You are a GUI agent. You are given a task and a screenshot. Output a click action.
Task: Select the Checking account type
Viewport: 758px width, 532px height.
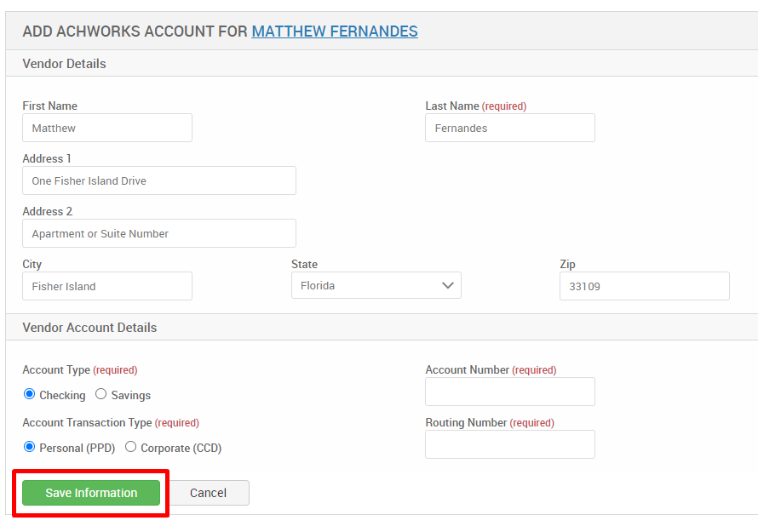point(28,394)
